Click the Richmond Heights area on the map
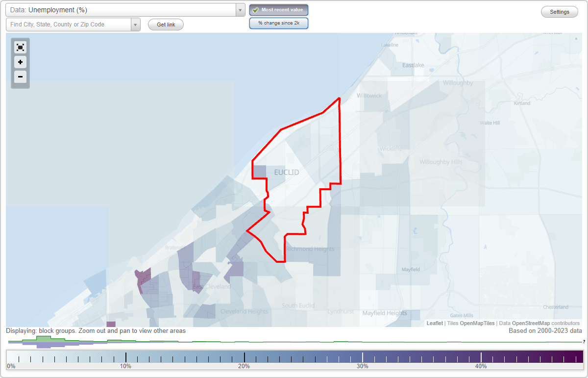Screen dimensions: 588x378 click(311, 249)
